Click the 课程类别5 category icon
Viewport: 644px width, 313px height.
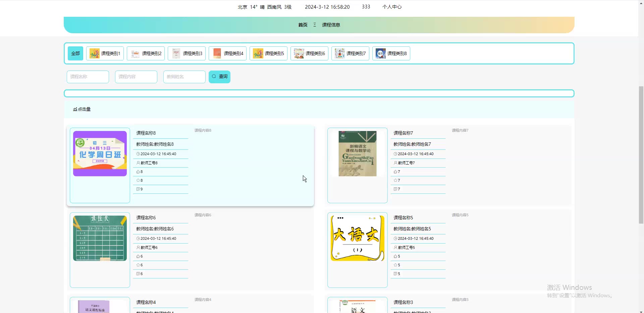click(x=258, y=53)
